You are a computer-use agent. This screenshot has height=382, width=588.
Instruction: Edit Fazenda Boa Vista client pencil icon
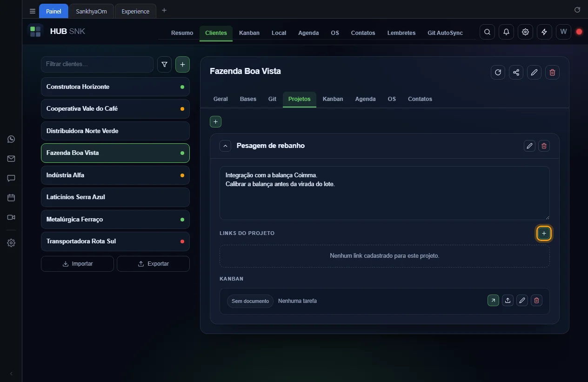coord(534,72)
